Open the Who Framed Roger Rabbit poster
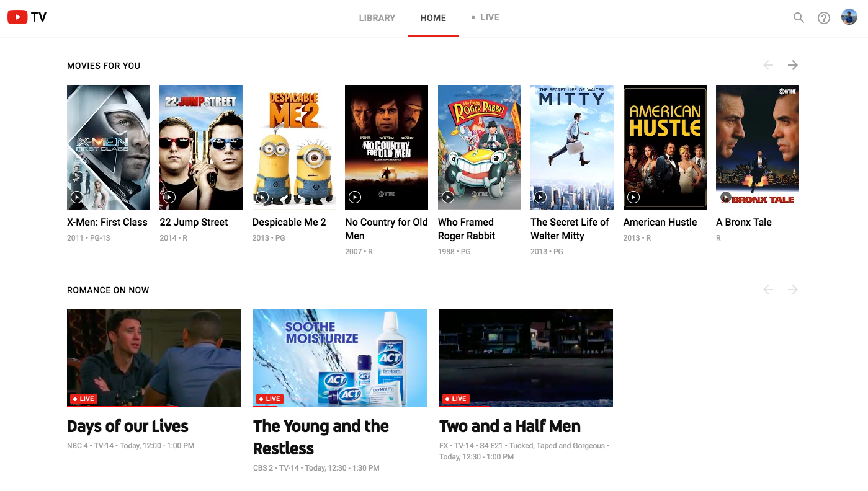The height and width of the screenshot is (491, 868). (480, 147)
